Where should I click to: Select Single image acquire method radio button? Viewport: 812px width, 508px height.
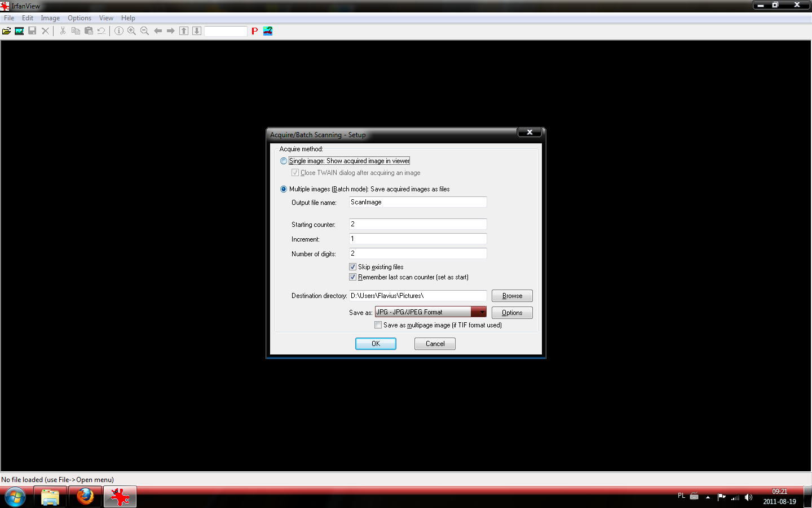point(284,161)
